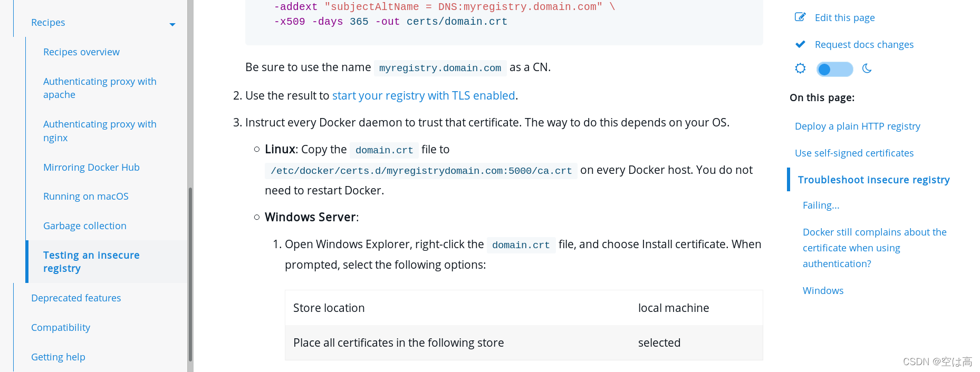Click the -addext subjectAltName code line
This screenshot has height=372, width=980.
(x=444, y=7)
